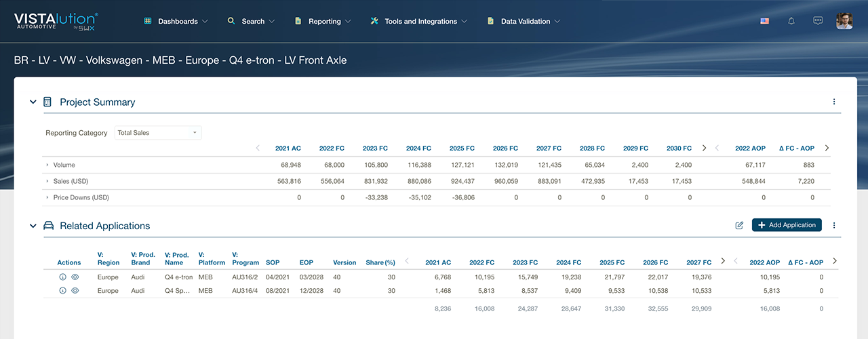Screen dimensions: 868x339
Task: Open Related Applications kebab options menu
Action: [834, 225]
